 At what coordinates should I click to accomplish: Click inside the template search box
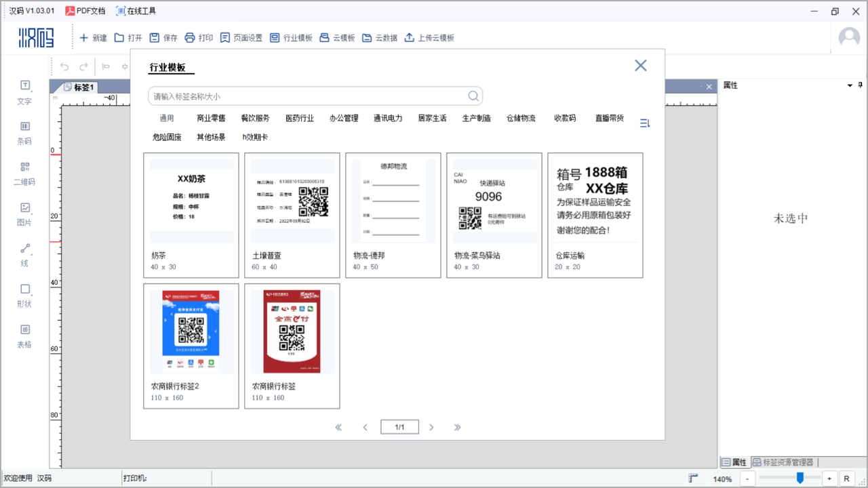[x=305, y=96]
